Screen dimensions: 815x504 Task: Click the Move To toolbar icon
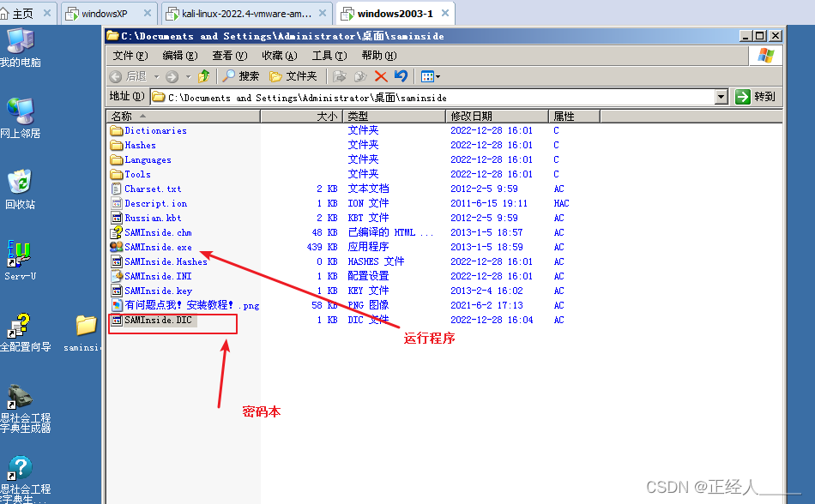(340, 76)
